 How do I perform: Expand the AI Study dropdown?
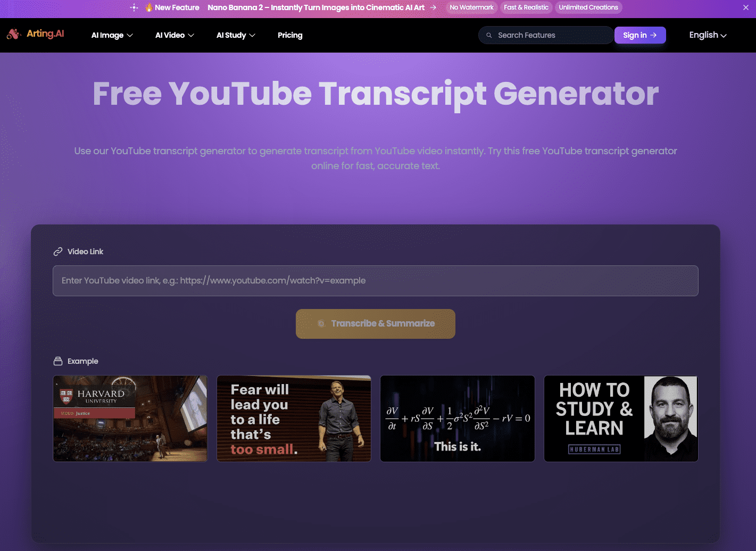235,35
